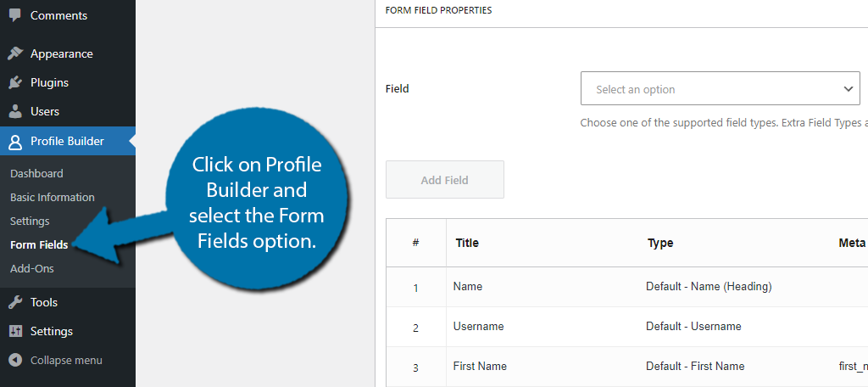868x387 pixels.
Task: Click the Appearance paintbrush icon
Action: 15,53
